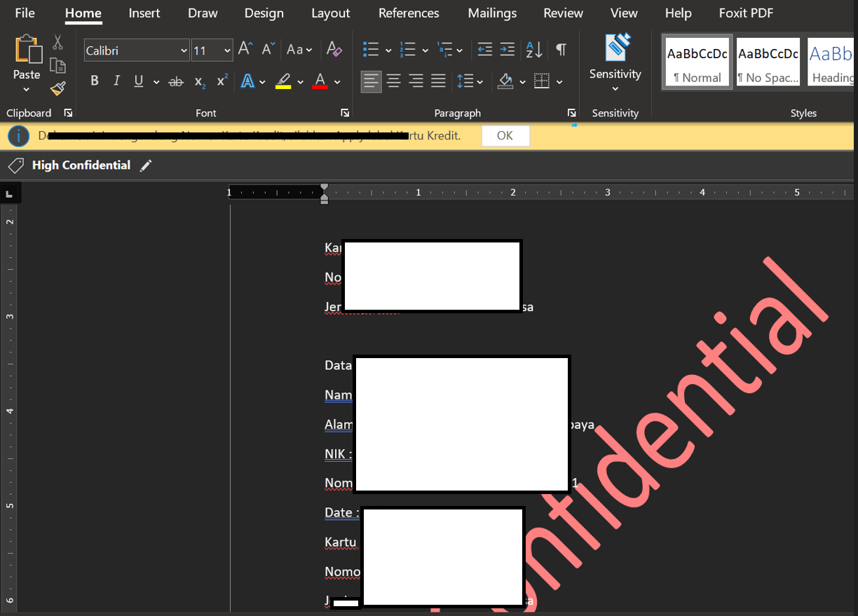This screenshot has height=616, width=858.
Task: Switch to the Design tab
Action: coord(264,13)
